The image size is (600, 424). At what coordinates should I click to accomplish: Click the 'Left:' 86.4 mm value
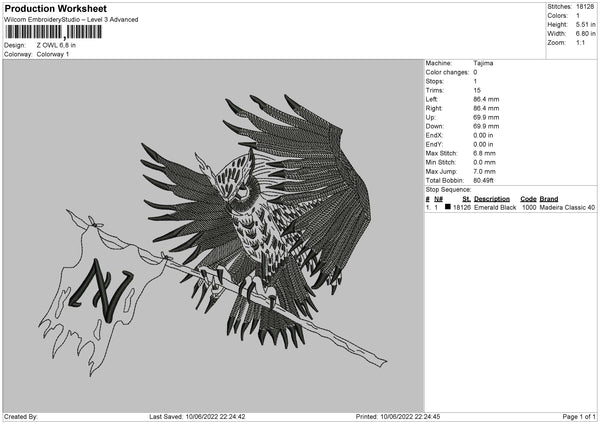click(x=486, y=99)
